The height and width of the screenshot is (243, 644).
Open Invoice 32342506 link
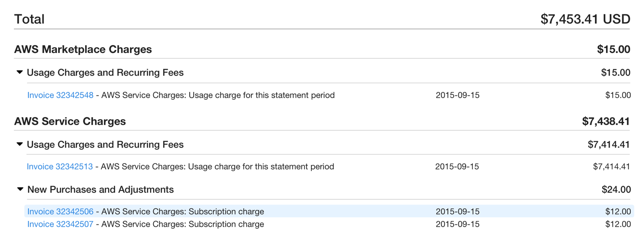(60, 212)
